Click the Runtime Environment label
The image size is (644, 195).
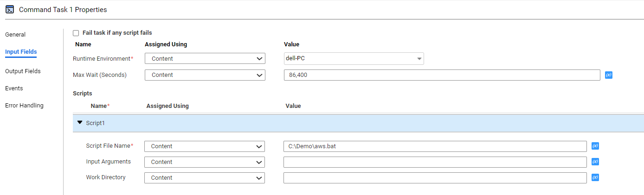point(103,59)
